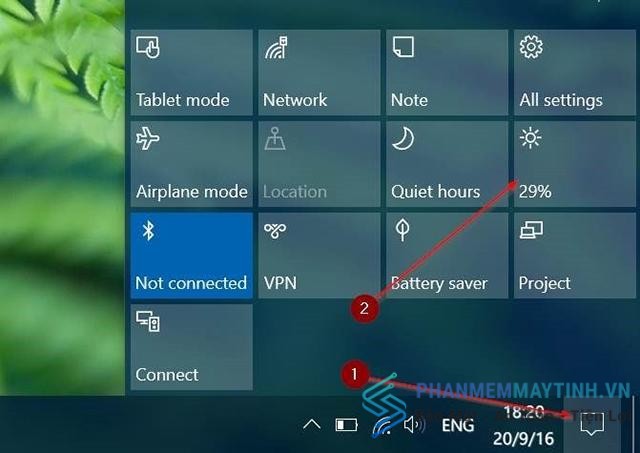The height and width of the screenshot is (453, 640).
Task: Open All settings gear tile
Action: pyautogui.click(x=575, y=72)
